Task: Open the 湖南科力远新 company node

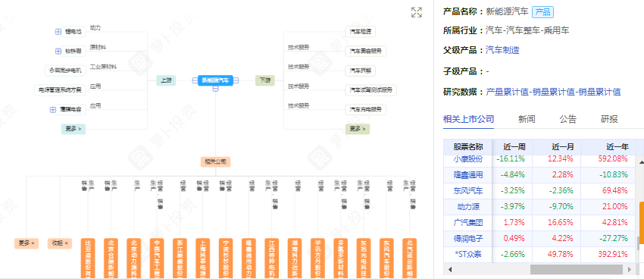Action: point(295,259)
